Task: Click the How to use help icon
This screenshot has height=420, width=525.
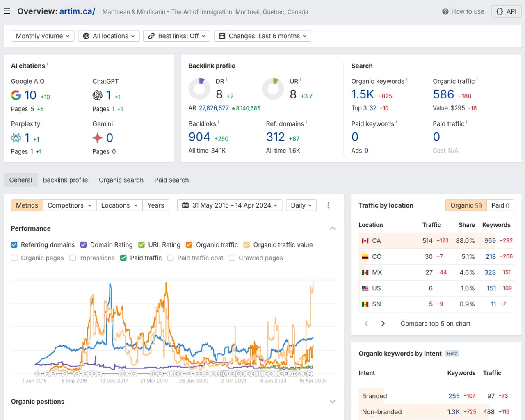Action: tap(445, 11)
